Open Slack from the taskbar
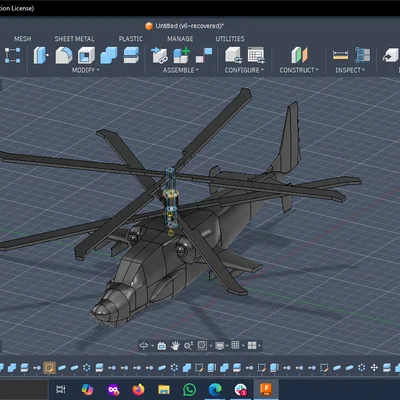This screenshot has height=400, width=400. tap(241, 389)
